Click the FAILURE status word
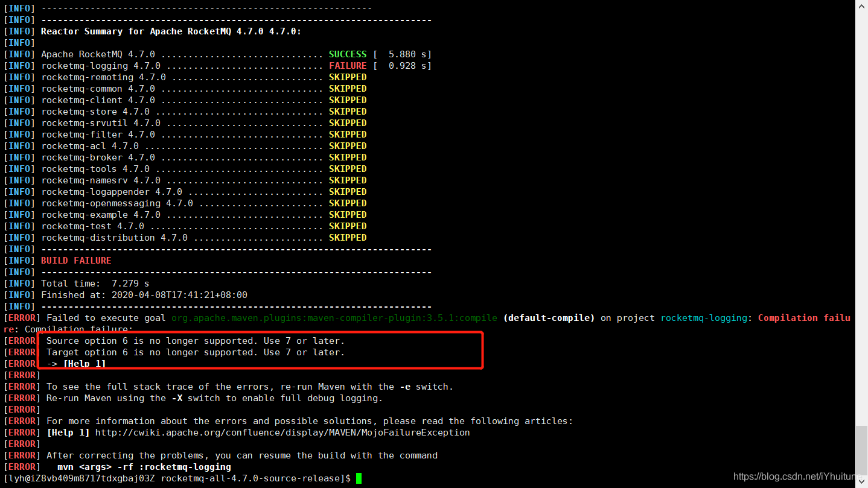The height and width of the screenshot is (488, 868). 348,66
